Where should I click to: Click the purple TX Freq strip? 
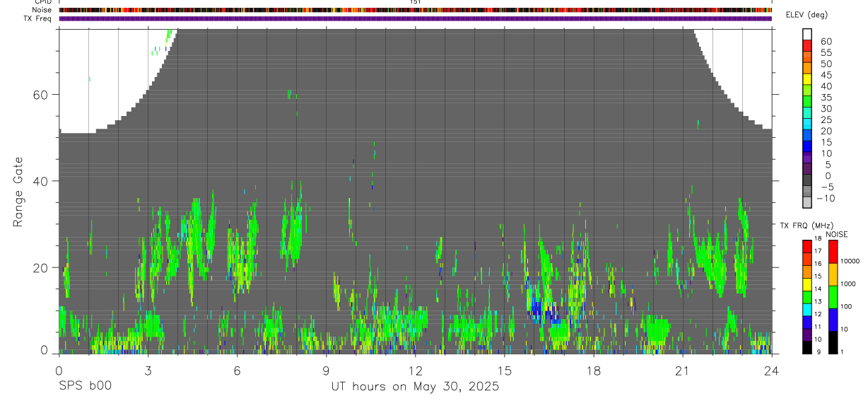click(x=416, y=18)
